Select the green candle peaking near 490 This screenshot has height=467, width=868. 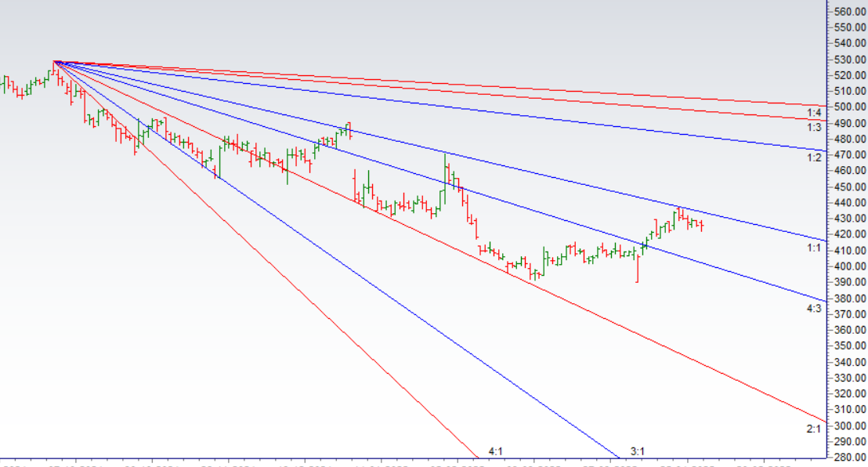pyautogui.click(x=348, y=129)
